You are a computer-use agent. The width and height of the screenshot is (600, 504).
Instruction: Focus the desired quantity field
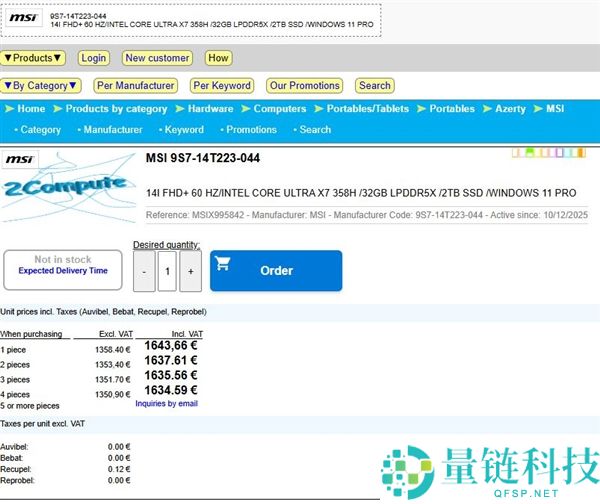pyautogui.click(x=167, y=271)
